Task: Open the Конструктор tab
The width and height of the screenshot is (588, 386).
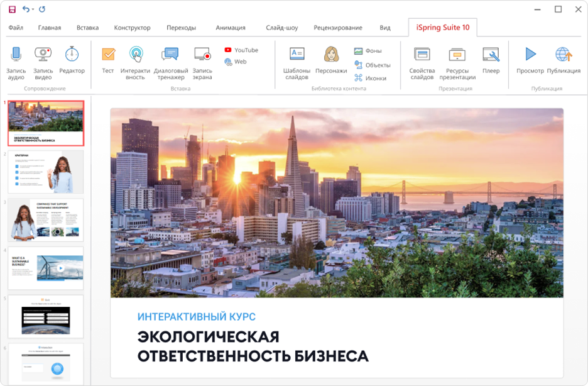Action: tap(133, 28)
